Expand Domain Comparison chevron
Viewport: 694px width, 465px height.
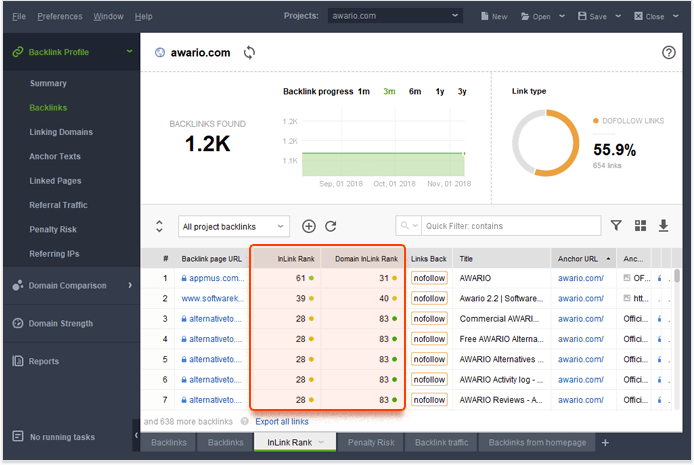click(x=130, y=285)
